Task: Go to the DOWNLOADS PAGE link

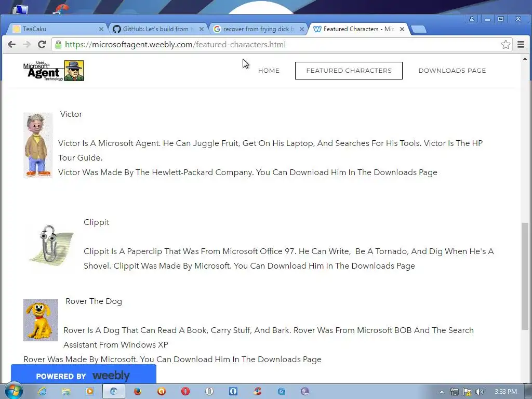Action: coord(452,71)
